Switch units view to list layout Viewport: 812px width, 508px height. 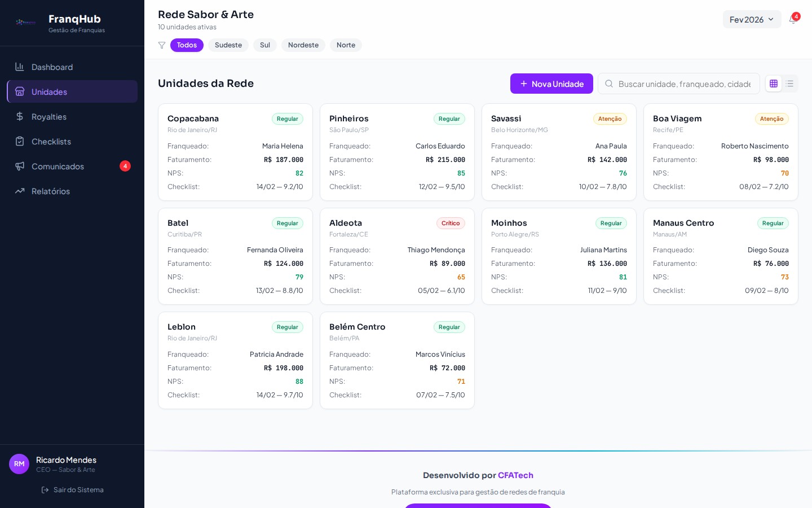789,84
